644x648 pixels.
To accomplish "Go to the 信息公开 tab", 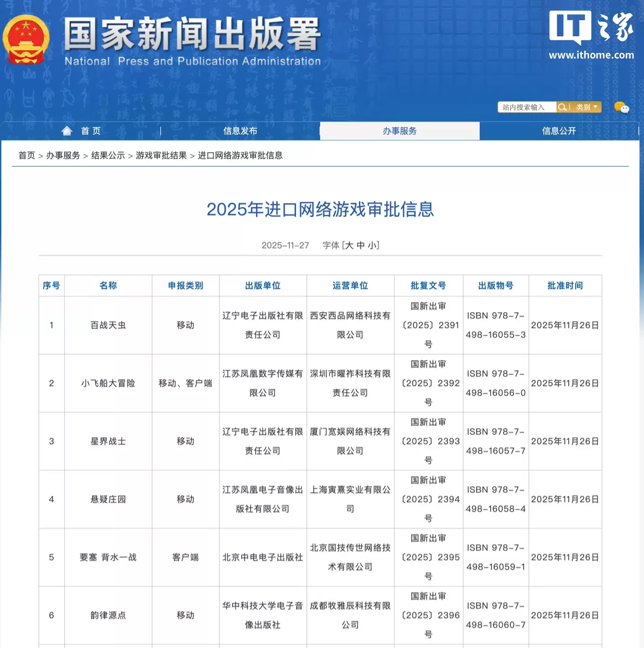I will pyautogui.click(x=559, y=131).
